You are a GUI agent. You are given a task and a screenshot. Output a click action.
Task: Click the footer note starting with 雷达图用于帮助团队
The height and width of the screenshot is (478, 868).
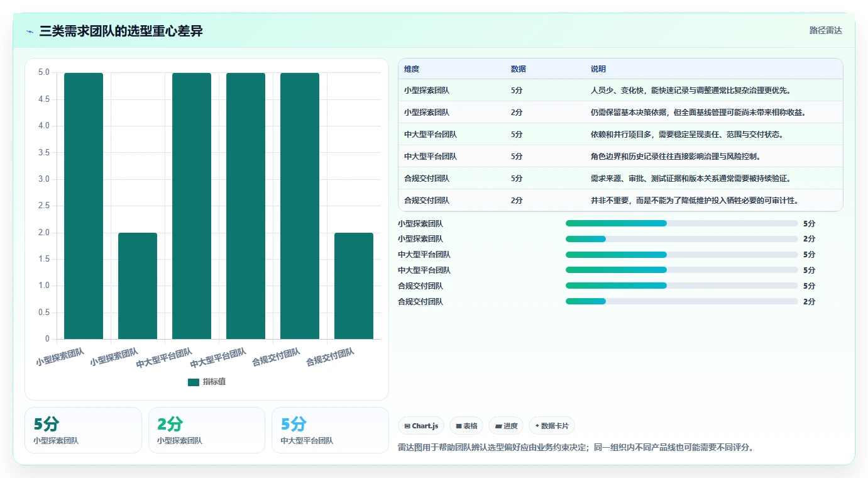(576, 448)
